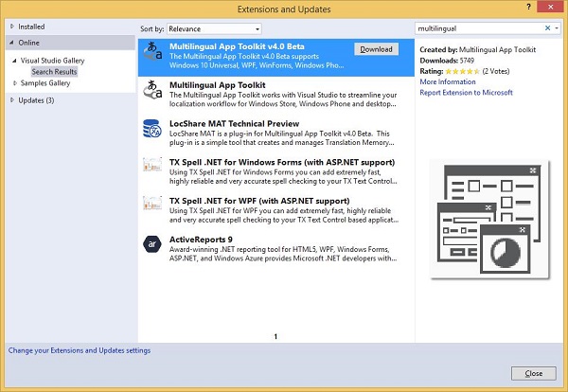This screenshot has width=568, height=392.
Task: Click the extension preview image
Action: click(x=489, y=220)
